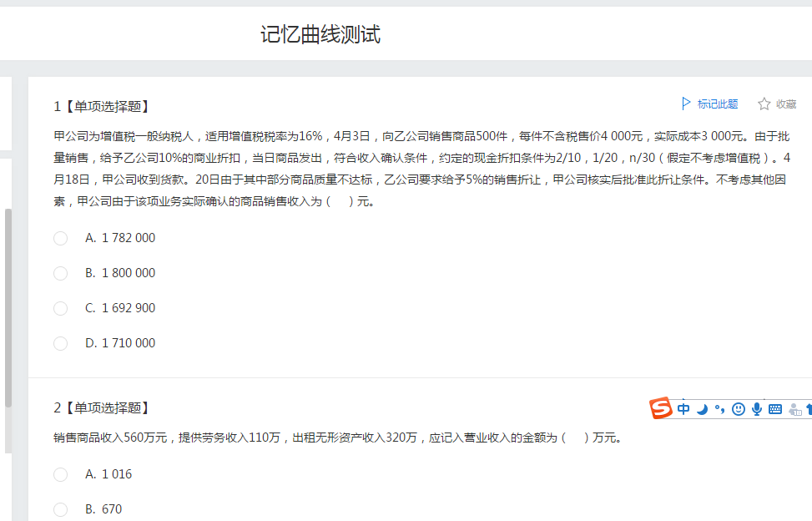This screenshot has width=812, height=521.
Task: Start voice input with the microphone icon
Action: point(756,409)
